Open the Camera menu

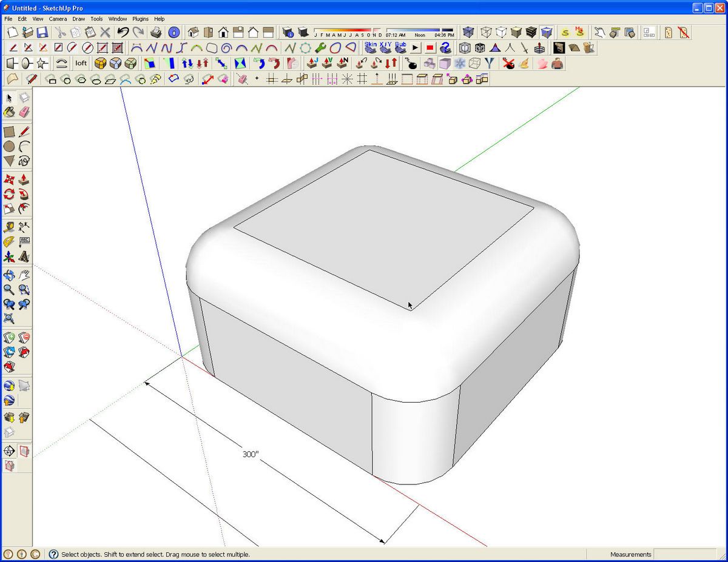click(58, 19)
